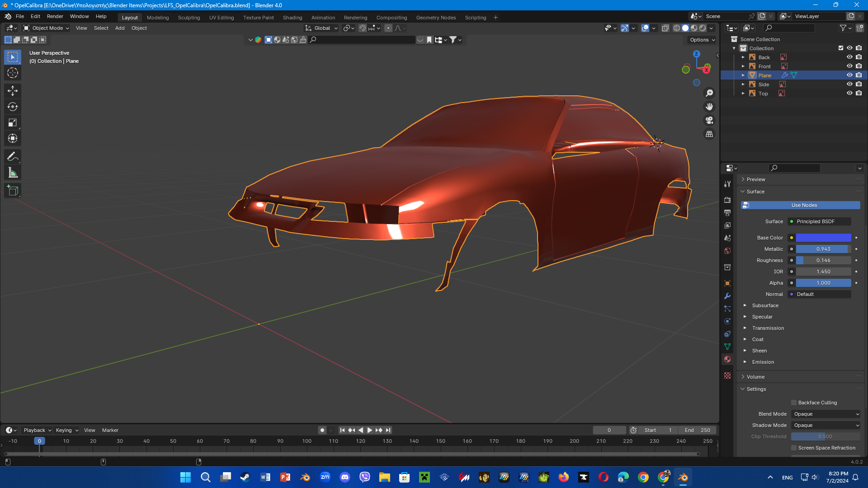Open the Render menu
Image resolution: width=868 pixels, height=488 pixels.
tap(55, 16)
